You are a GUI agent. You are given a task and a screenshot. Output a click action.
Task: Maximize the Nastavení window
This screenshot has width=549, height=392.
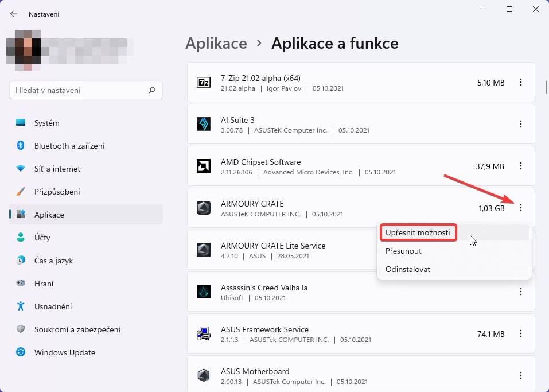[x=509, y=9]
